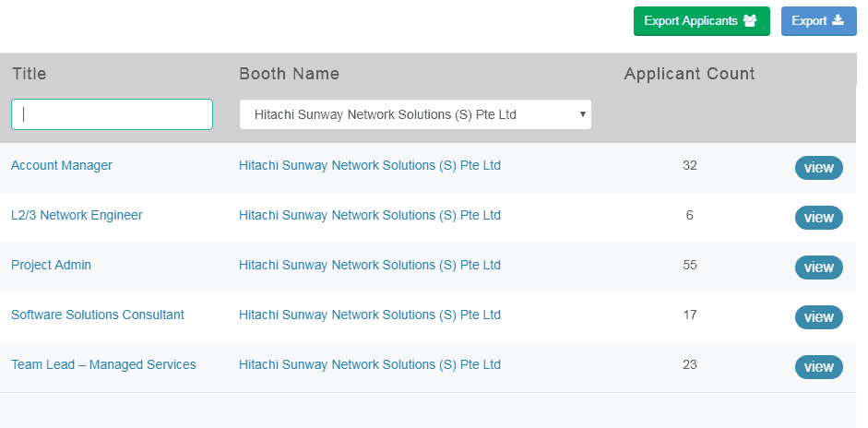The image size is (868, 428).
Task: View applicants for Account Manager
Action: tap(818, 168)
